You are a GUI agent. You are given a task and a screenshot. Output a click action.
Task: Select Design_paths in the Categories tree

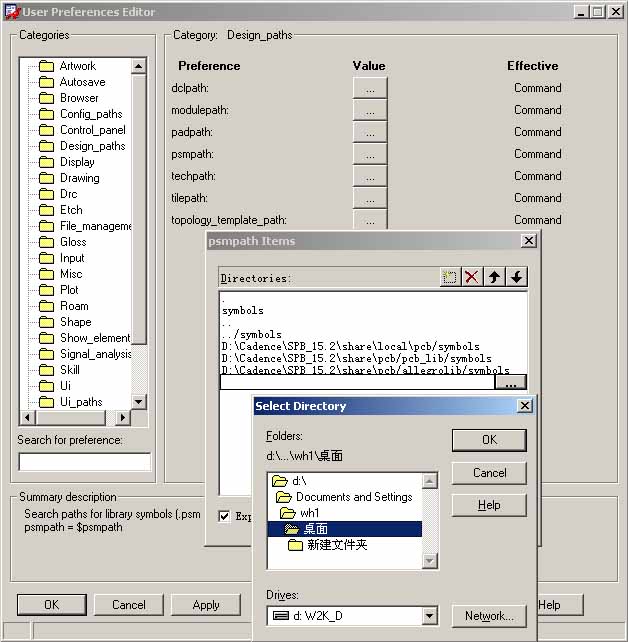coord(82,146)
